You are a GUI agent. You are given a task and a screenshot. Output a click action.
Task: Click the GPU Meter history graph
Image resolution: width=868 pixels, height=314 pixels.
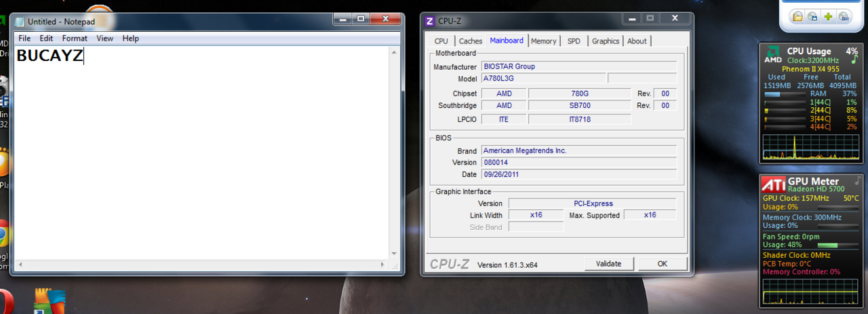click(811, 291)
